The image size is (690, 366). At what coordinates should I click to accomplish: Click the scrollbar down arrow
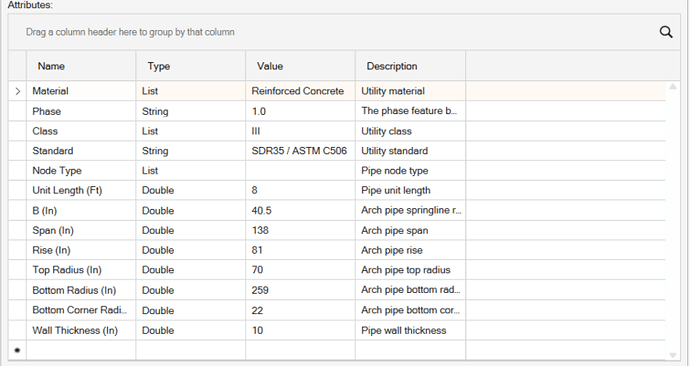click(x=673, y=355)
